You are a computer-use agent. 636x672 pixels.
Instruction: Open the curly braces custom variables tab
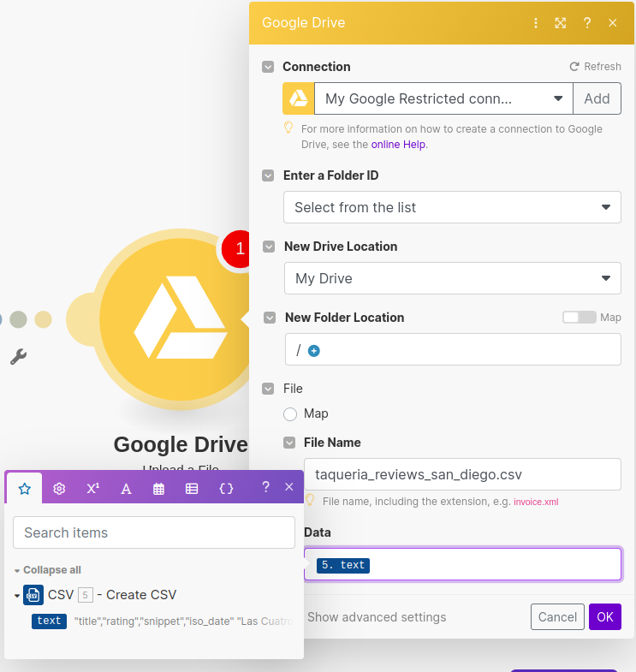tap(226, 489)
